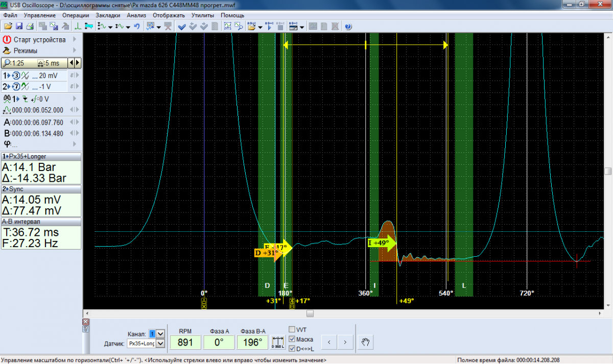Click the horizontal scrollbar thumb
The height and width of the screenshot is (364, 613).
(310, 313)
